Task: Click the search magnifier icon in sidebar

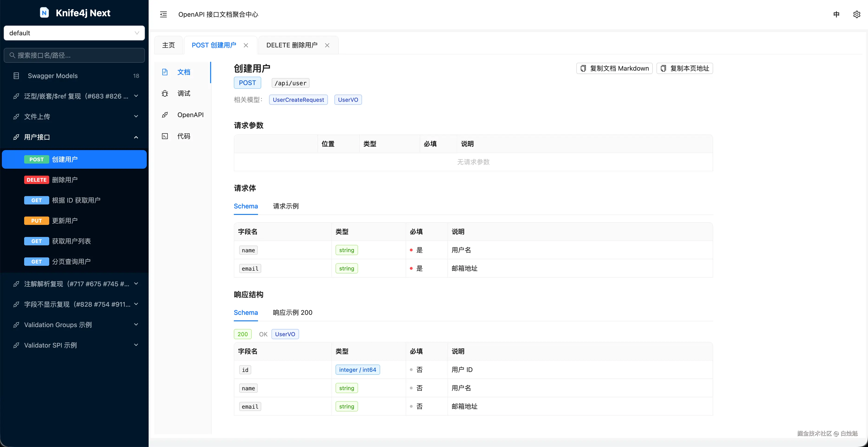Action: pos(12,55)
